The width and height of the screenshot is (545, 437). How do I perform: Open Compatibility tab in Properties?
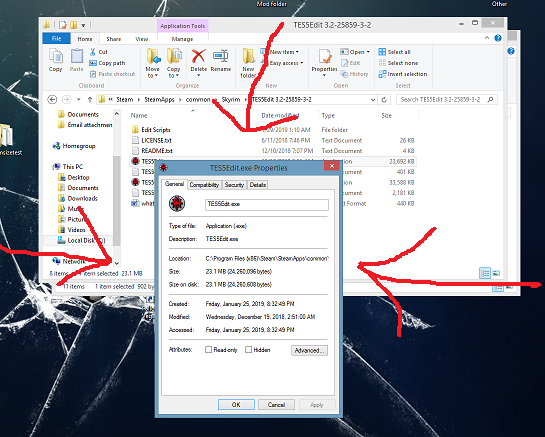tap(204, 185)
